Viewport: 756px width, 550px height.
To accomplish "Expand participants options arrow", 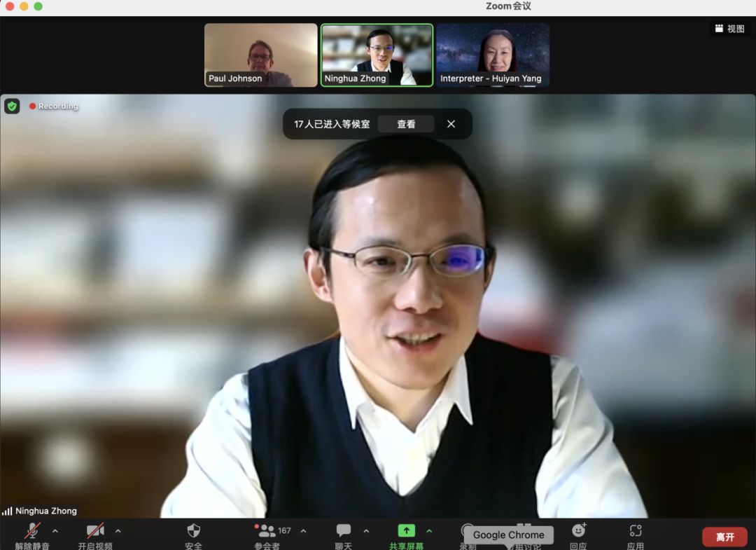I will click(x=303, y=531).
